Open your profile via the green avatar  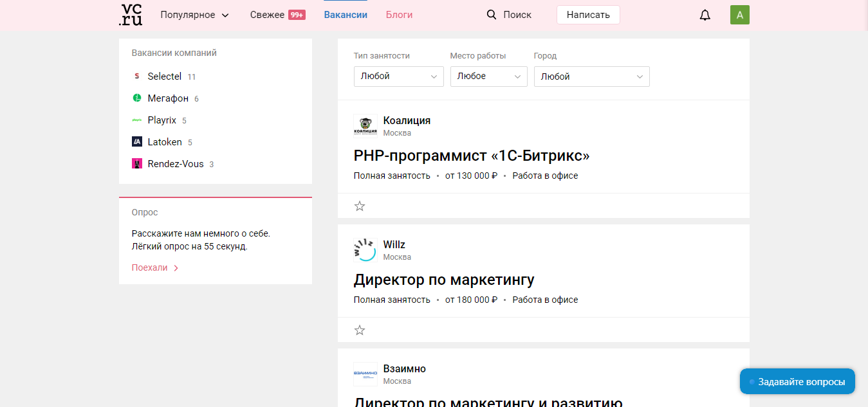coord(739,14)
